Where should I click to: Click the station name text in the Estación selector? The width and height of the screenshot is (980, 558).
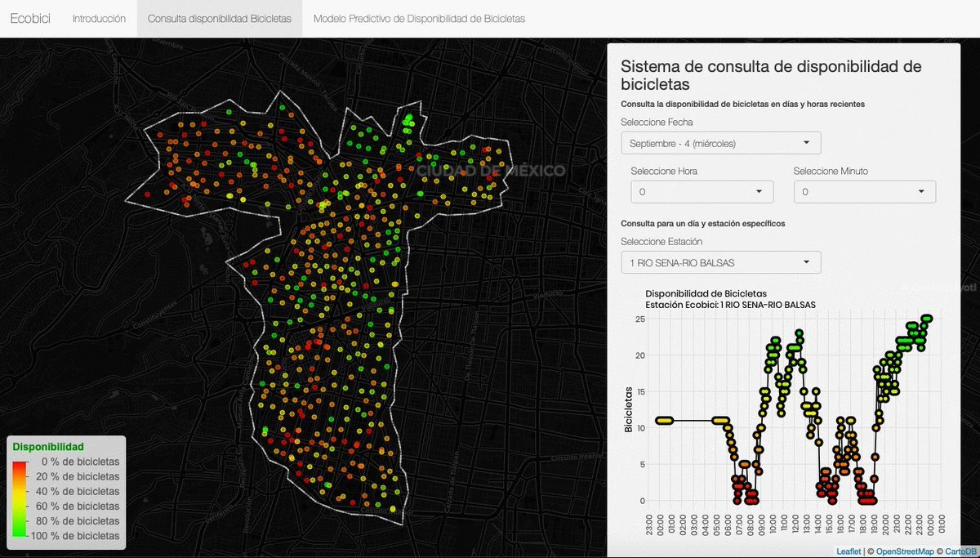(x=682, y=262)
